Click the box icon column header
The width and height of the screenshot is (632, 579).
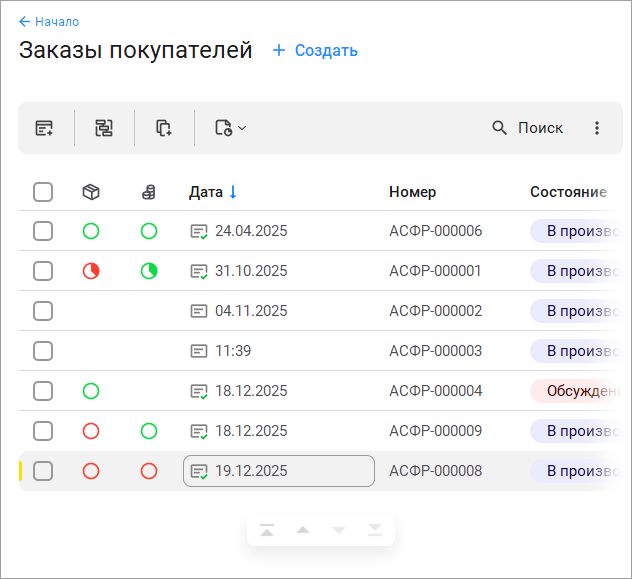[91, 192]
